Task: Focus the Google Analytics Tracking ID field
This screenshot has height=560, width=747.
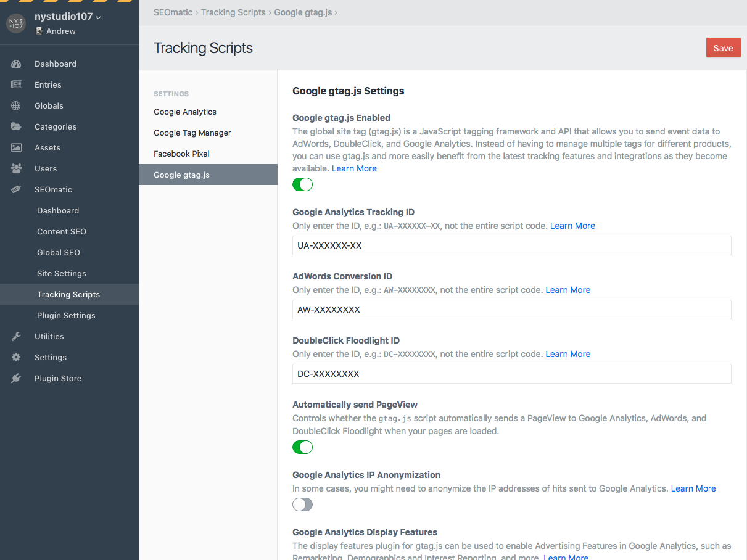Action: coord(512,245)
